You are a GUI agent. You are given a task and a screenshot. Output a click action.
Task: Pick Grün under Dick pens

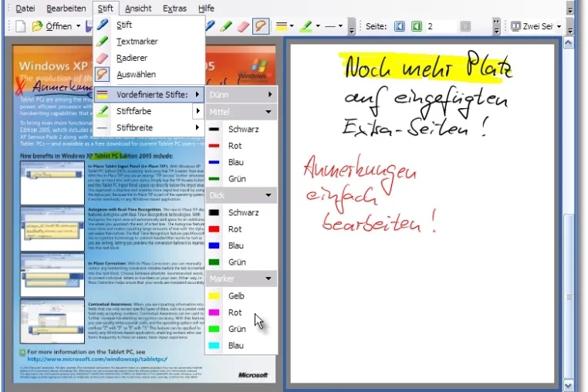click(241, 262)
